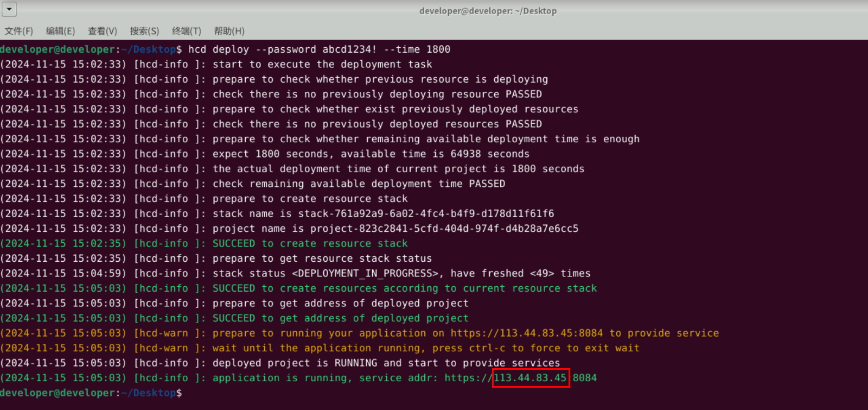
Task: Open the 文件(F) menu
Action: tap(19, 31)
